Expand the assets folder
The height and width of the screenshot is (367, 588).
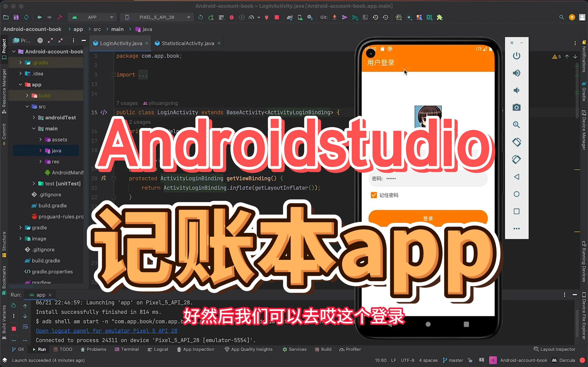pyautogui.click(x=40, y=140)
